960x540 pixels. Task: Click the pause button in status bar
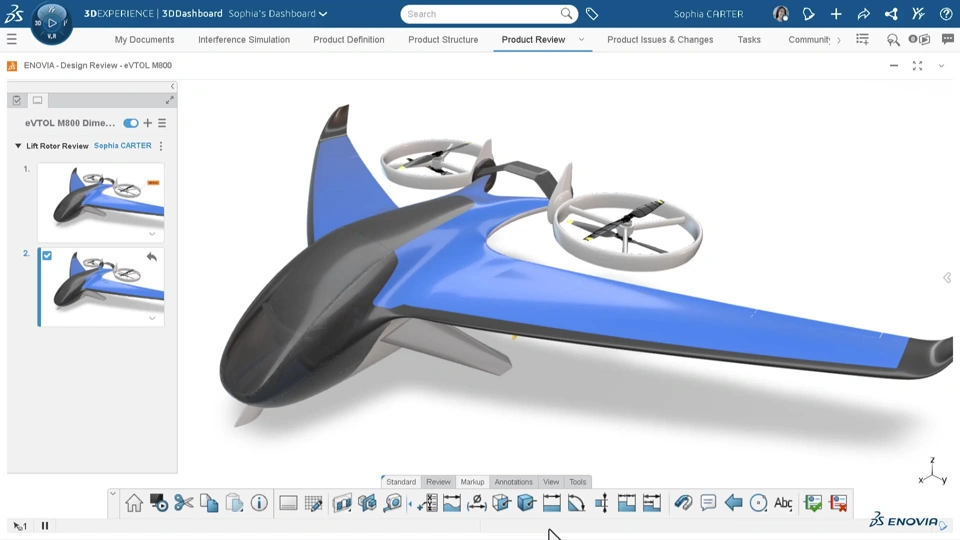pos(45,526)
